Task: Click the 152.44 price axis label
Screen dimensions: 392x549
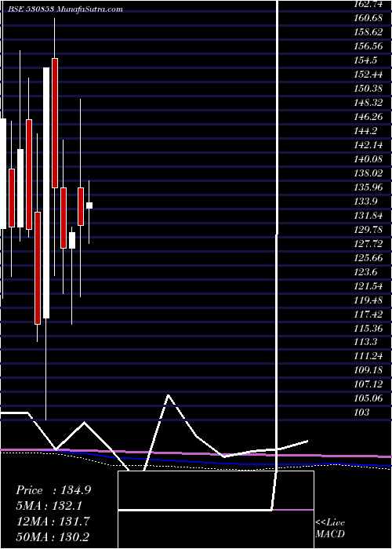Action: [368, 75]
